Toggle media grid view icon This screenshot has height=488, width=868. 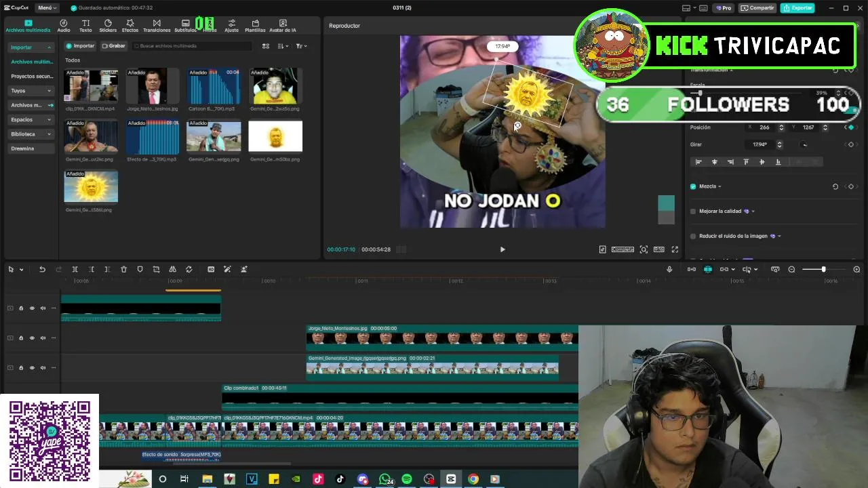point(266,46)
